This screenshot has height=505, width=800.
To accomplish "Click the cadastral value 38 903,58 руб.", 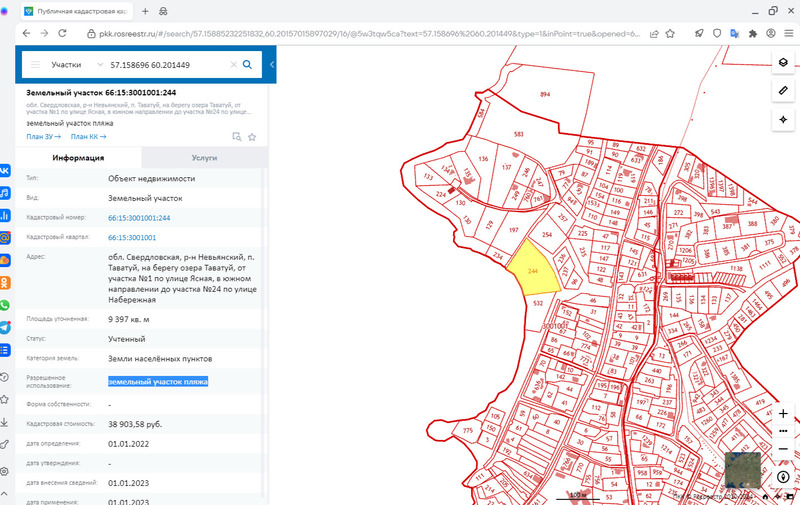I will 135,424.
